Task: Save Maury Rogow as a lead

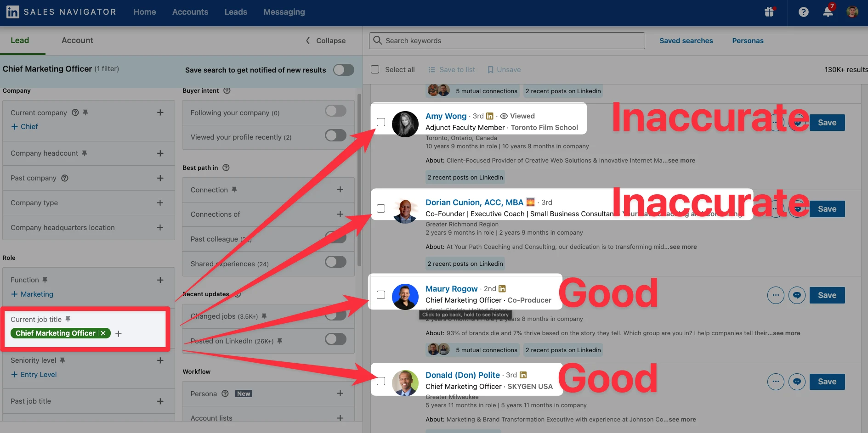Action: pyautogui.click(x=827, y=295)
